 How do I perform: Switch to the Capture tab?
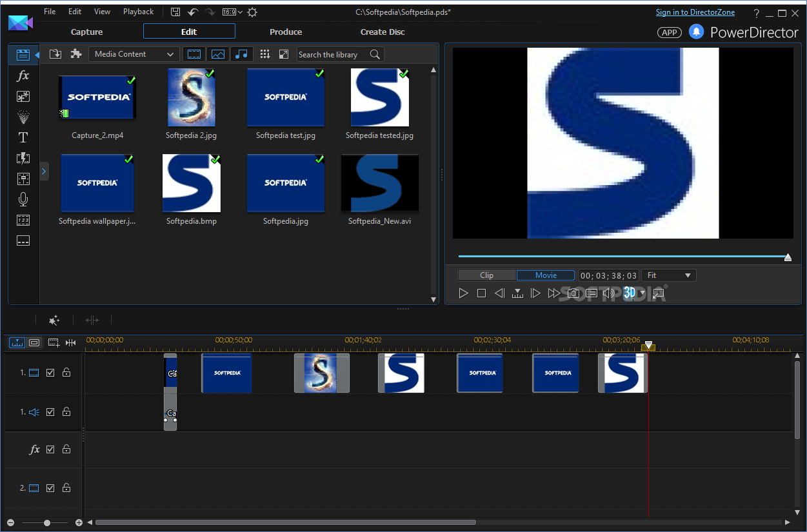87,32
